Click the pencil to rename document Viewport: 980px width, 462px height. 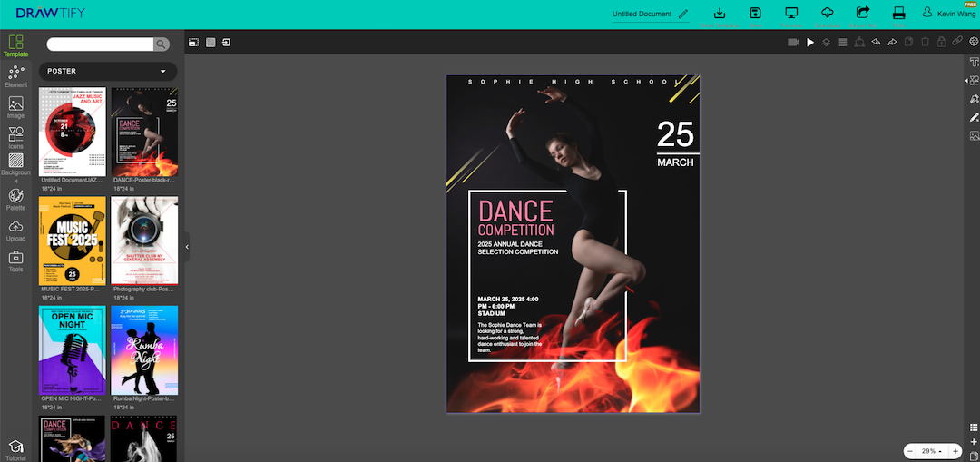pyautogui.click(x=683, y=14)
